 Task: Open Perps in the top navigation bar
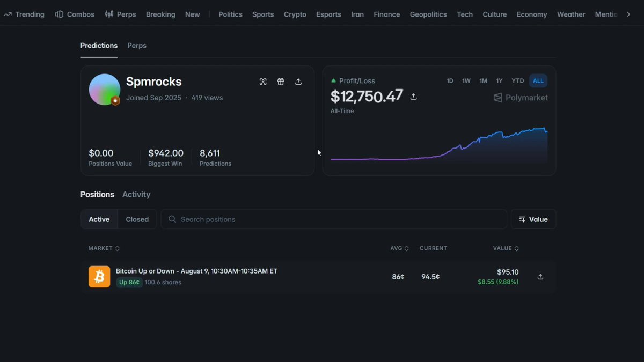(120, 14)
